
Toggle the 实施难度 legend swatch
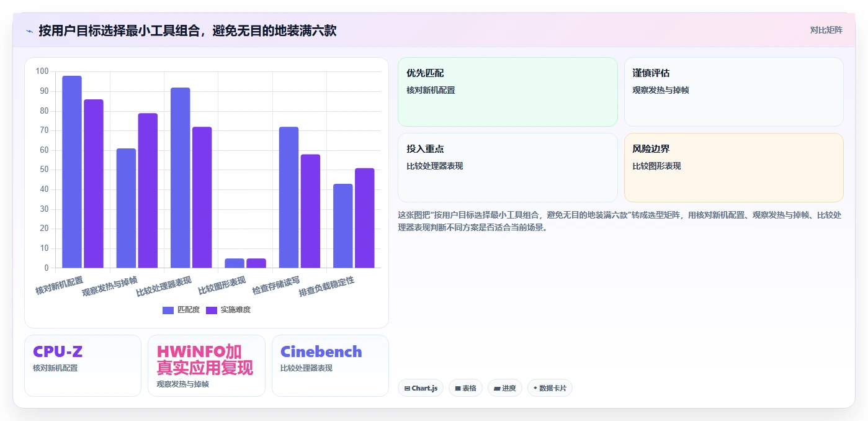click(x=212, y=310)
